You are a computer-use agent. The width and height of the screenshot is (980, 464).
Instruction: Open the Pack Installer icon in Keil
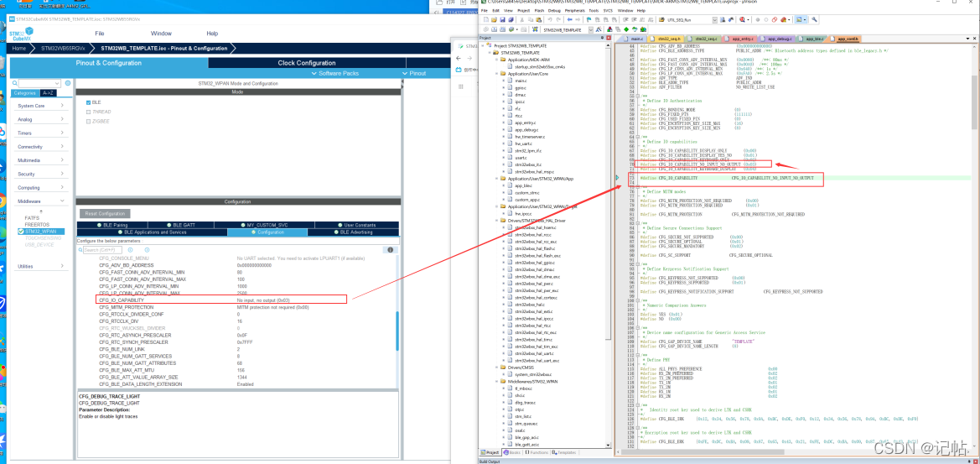pos(643,29)
